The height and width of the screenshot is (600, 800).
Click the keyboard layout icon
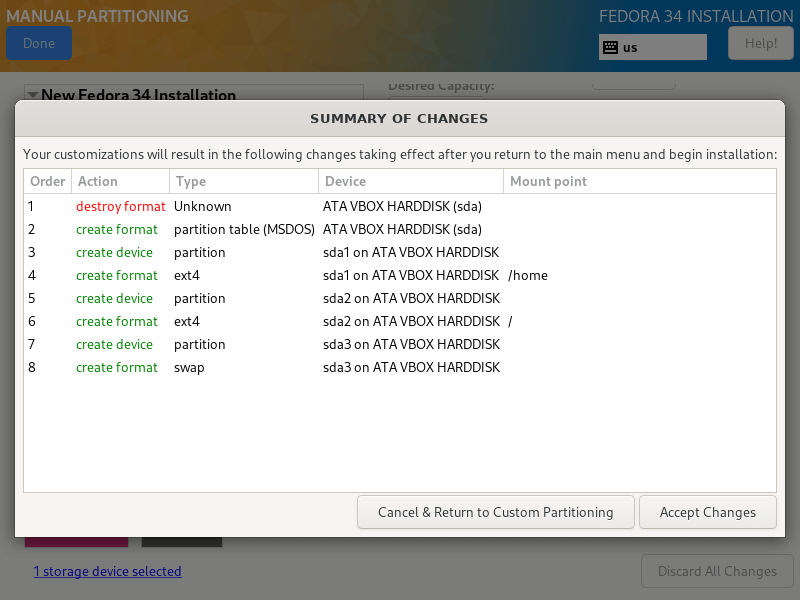pyautogui.click(x=609, y=47)
